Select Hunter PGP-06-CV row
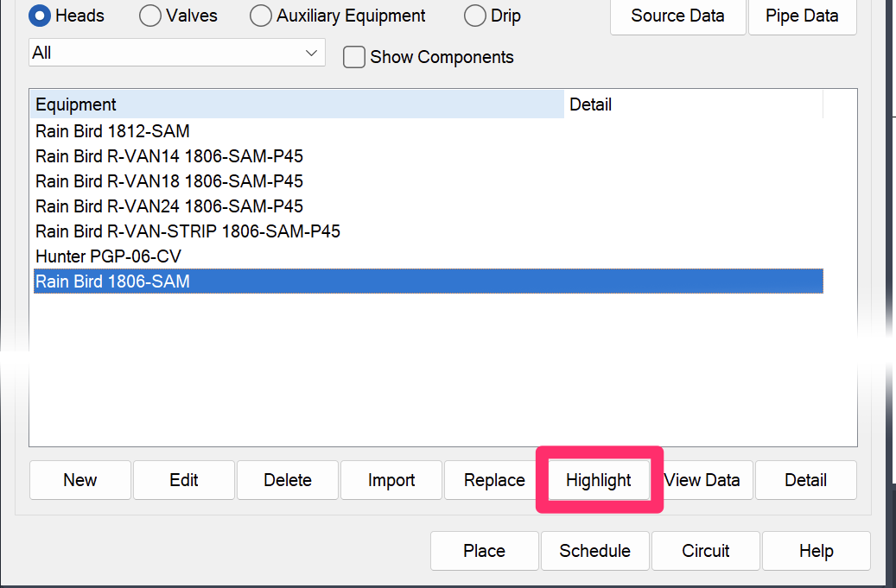896x588 pixels. coord(429,257)
